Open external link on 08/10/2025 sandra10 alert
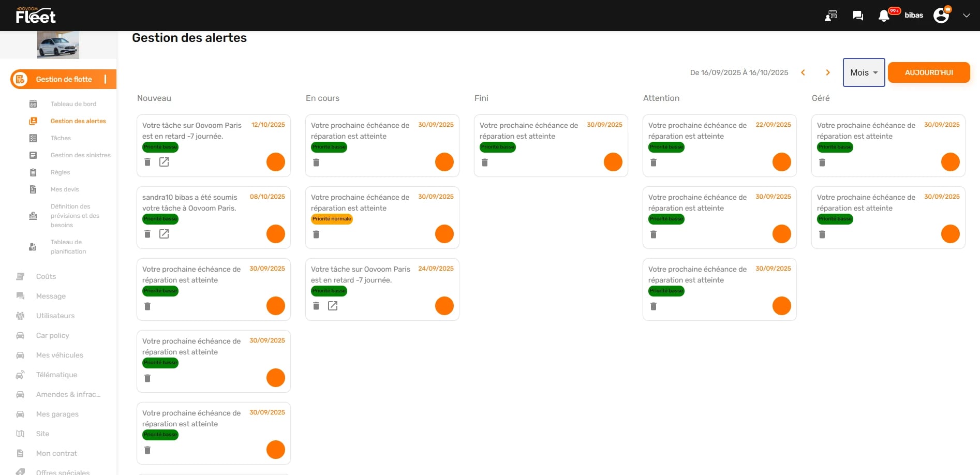The image size is (980, 475). [164, 234]
